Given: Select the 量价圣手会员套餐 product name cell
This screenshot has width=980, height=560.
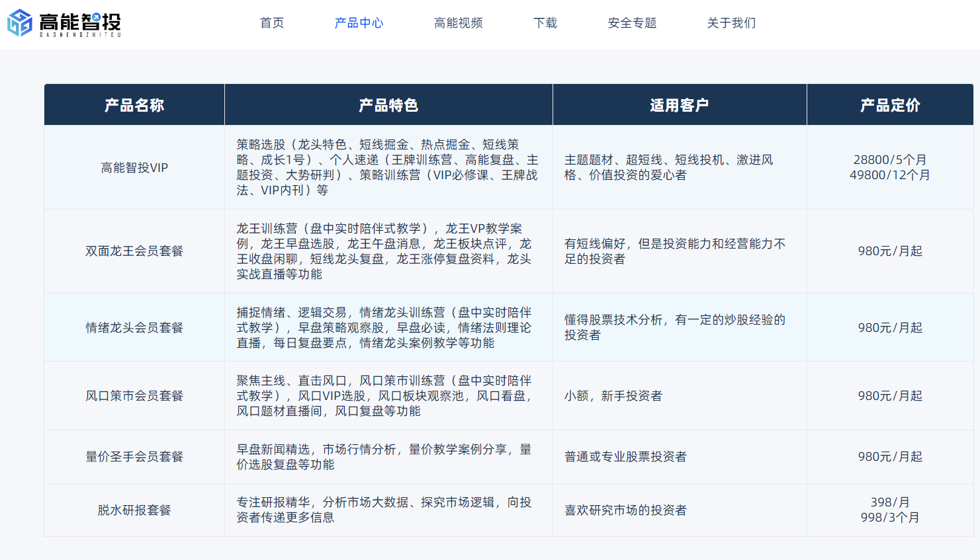Looking at the screenshot, I should click(x=134, y=457).
